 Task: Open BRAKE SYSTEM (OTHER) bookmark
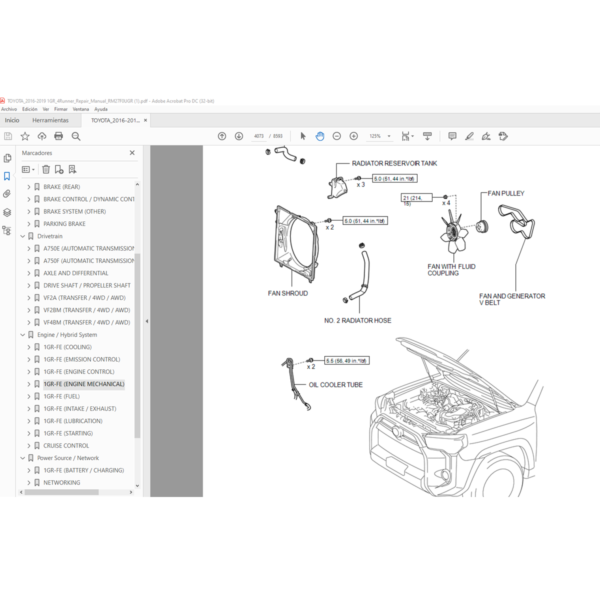75,212
